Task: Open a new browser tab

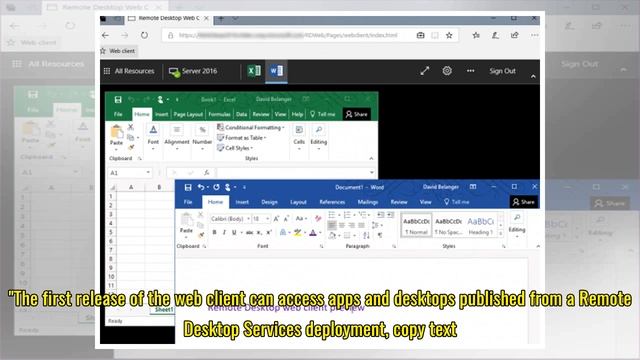Action: click(x=221, y=19)
